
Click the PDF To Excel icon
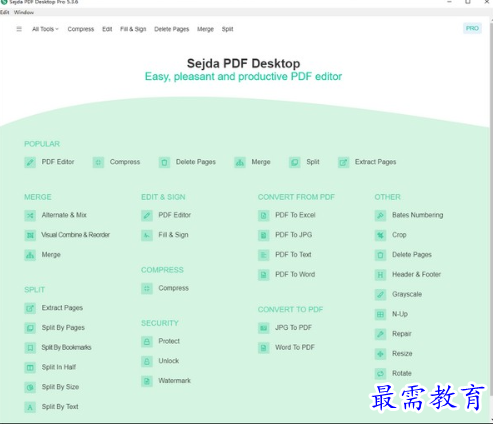click(x=264, y=215)
